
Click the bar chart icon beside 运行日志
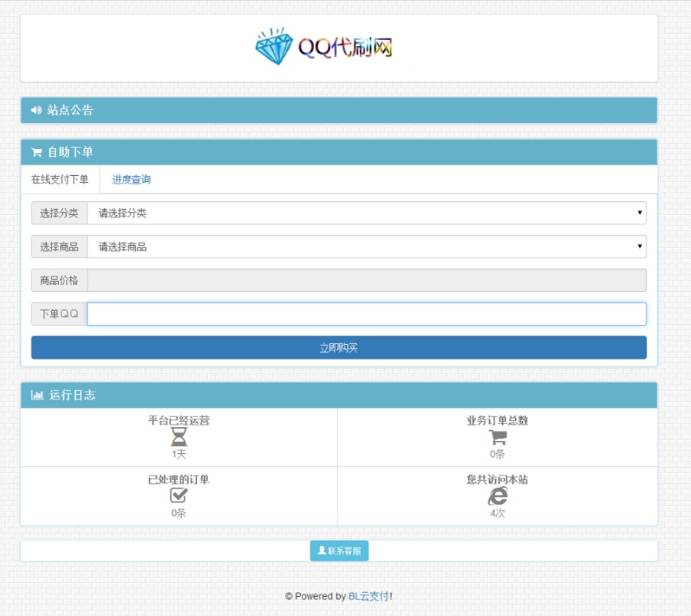click(x=37, y=396)
